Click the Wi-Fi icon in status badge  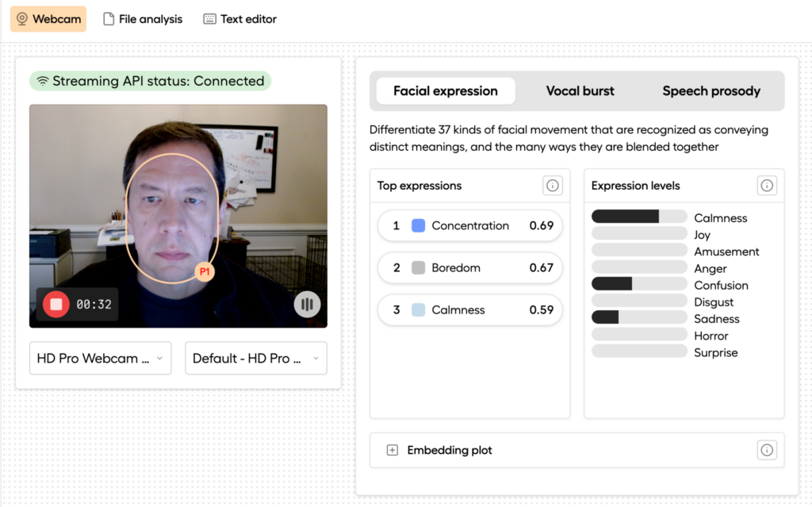pos(43,81)
